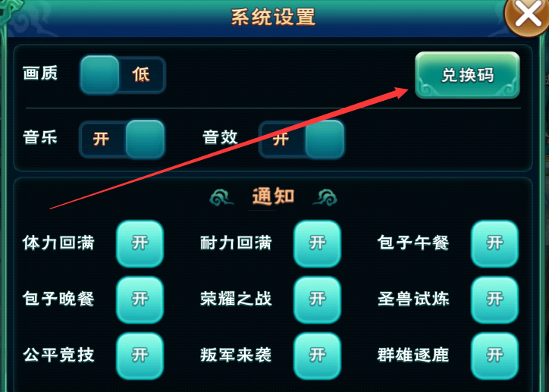Close the 系统设置 settings window
The width and height of the screenshot is (549, 392).
[528, 15]
